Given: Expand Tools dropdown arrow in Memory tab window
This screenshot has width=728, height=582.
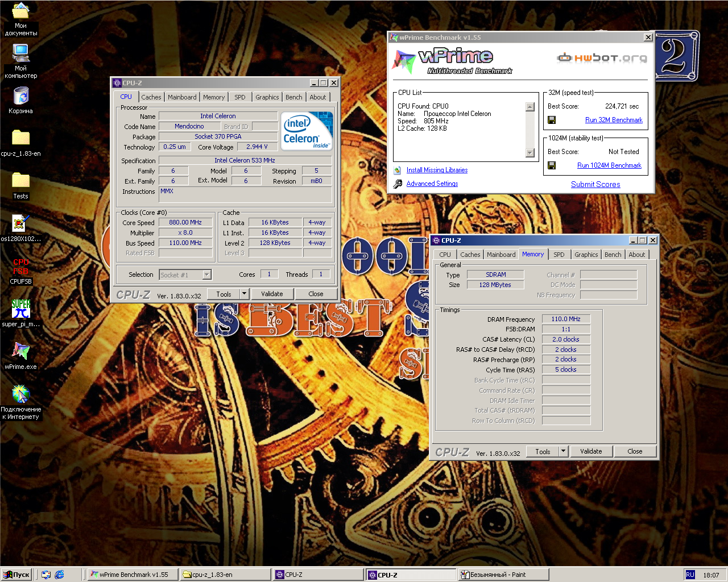Looking at the screenshot, I should pos(564,451).
